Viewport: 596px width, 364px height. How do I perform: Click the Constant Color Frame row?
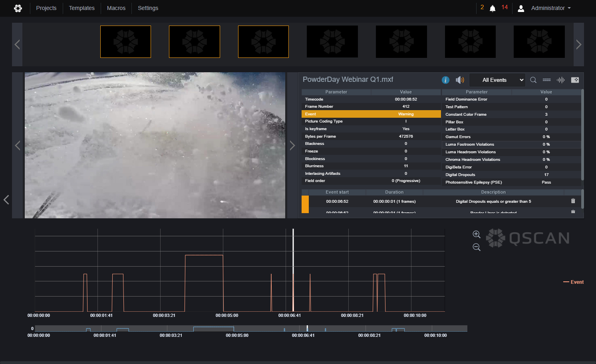pyautogui.click(x=511, y=115)
